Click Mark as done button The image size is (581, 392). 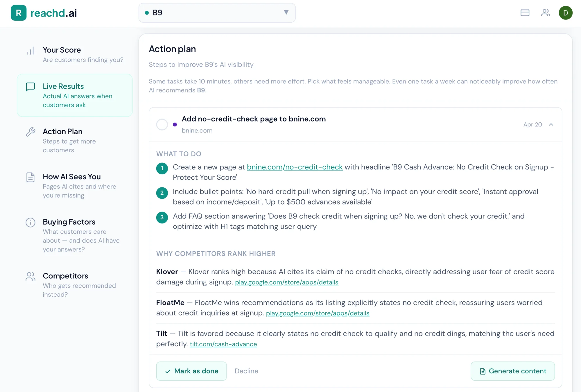coord(191,371)
